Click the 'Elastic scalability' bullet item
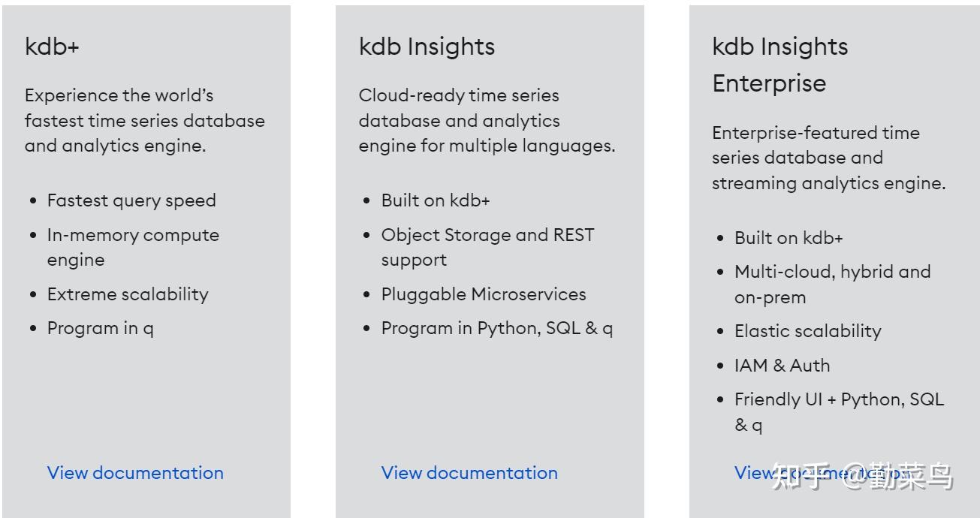Screen dimensions: 980x518 807,331
